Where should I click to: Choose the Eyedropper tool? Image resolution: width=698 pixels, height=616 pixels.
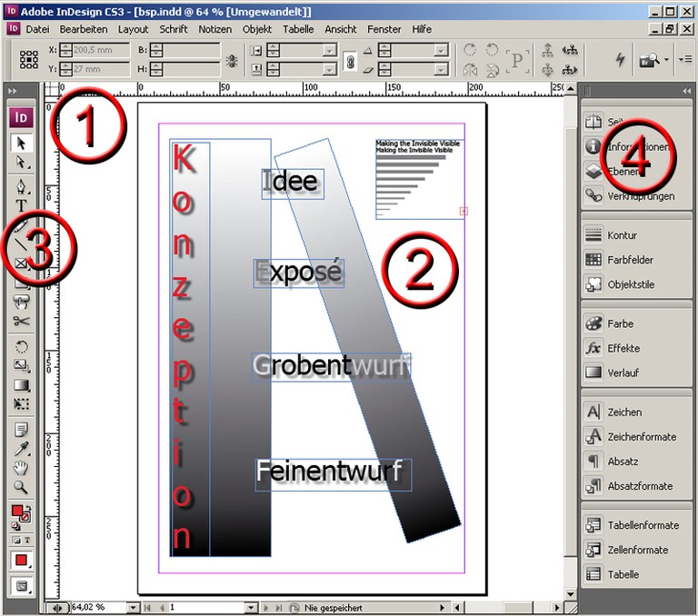pyautogui.click(x=21, y=449)
